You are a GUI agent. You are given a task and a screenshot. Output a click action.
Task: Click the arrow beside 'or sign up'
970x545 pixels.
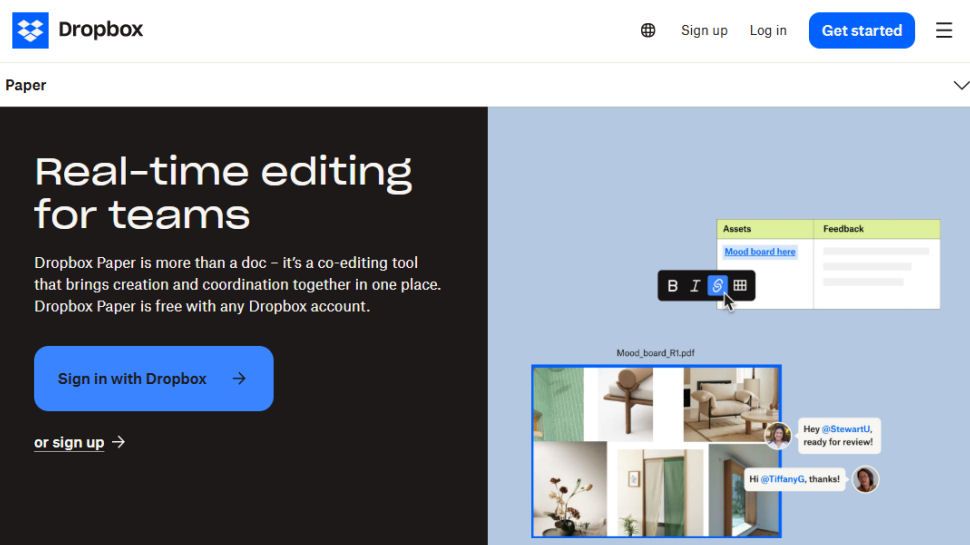118,442
